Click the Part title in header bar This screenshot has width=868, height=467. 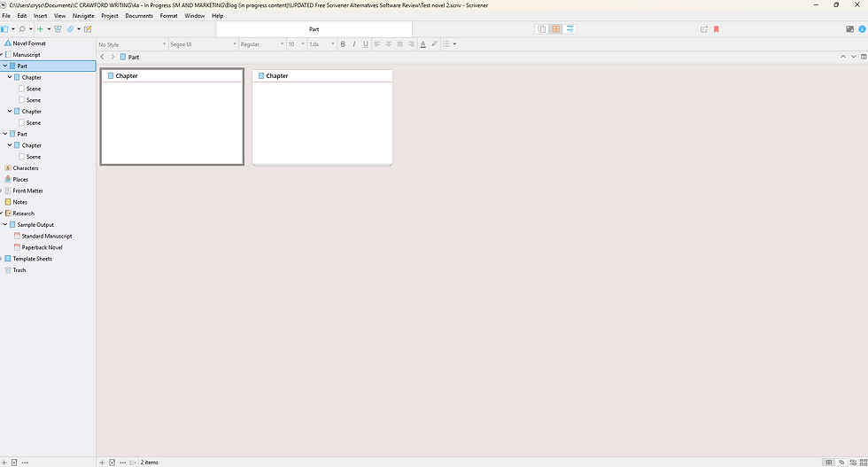click(x=134, y=57)
